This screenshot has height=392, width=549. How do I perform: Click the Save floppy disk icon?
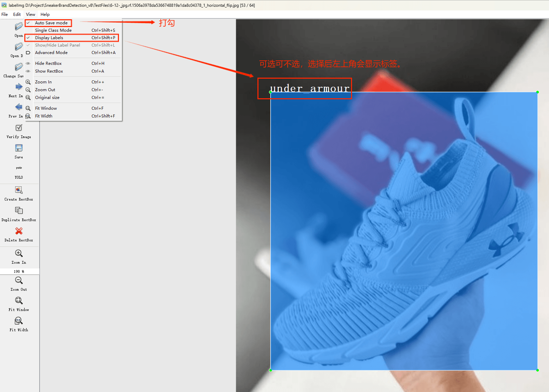click(x=19, y=148)
